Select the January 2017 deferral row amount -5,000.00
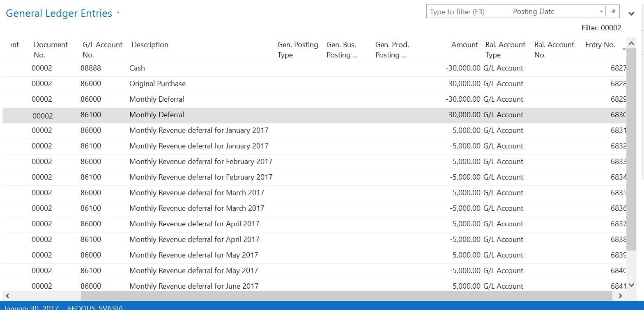 tap(465, 146)
